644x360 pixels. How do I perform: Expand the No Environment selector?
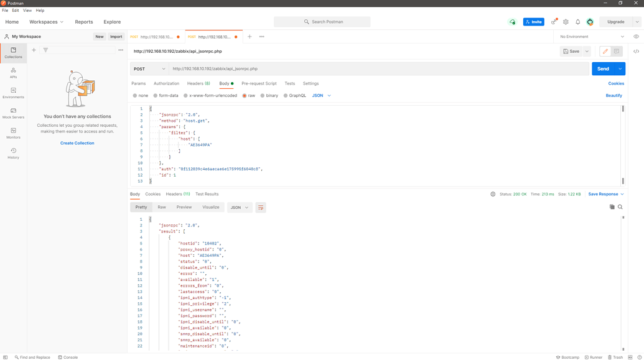point(592,37)
